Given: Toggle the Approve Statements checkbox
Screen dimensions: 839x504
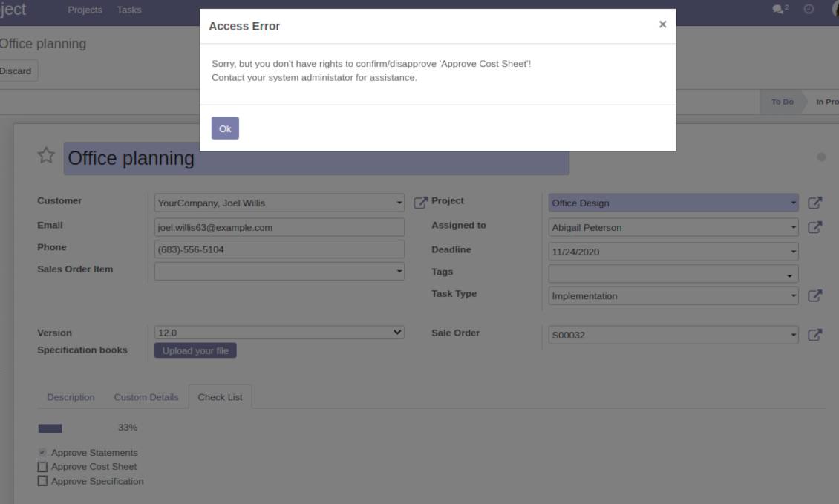Looking at the screenshot, I should click(42, 452).
